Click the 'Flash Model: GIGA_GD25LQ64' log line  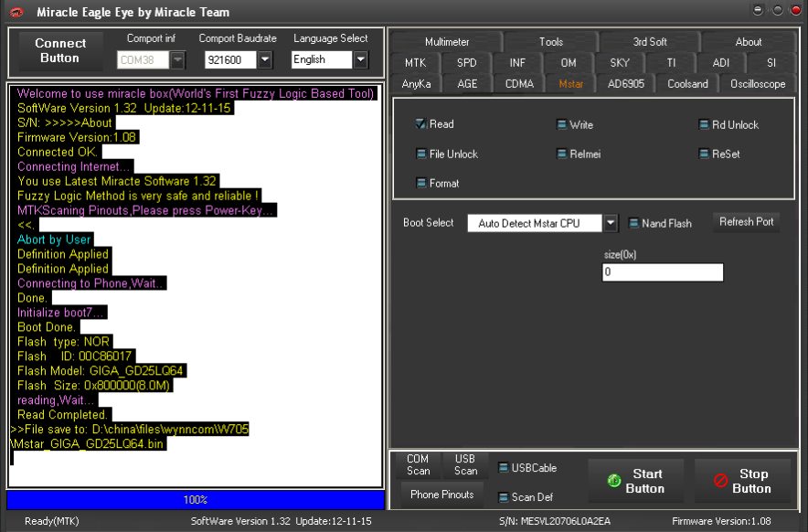[x=101, y=371]
